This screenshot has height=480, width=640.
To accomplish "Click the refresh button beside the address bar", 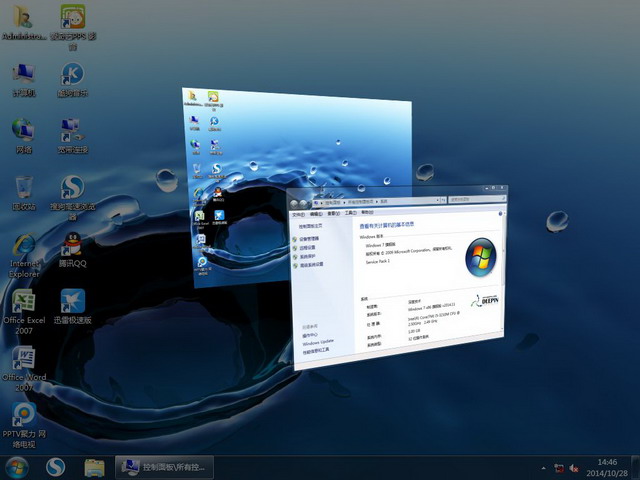I will [443, 200].
